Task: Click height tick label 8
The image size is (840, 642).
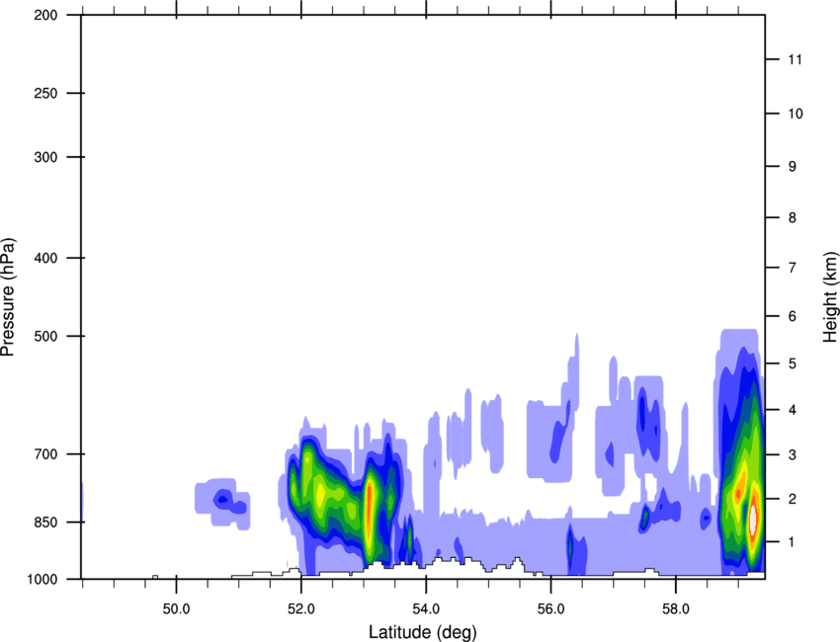Action: point(793,217)
